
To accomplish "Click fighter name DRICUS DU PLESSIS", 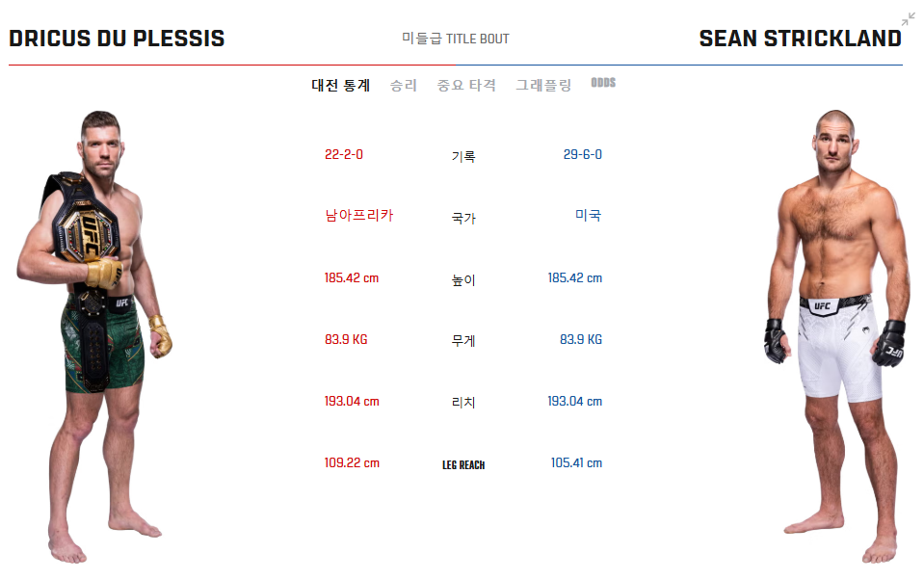I will pyautogui.click(x=116, y=38).
